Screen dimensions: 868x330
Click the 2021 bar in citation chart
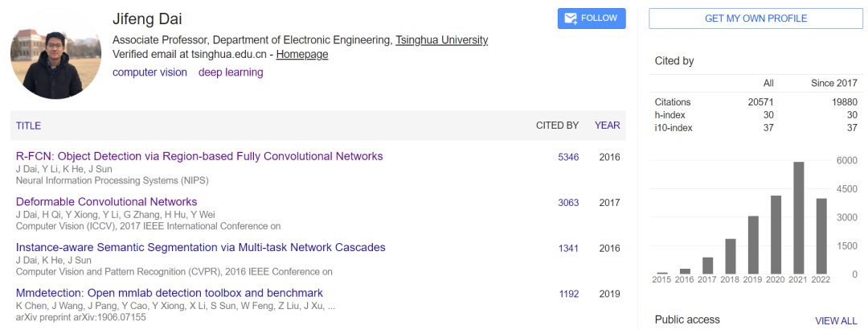[x=799, y=217]
